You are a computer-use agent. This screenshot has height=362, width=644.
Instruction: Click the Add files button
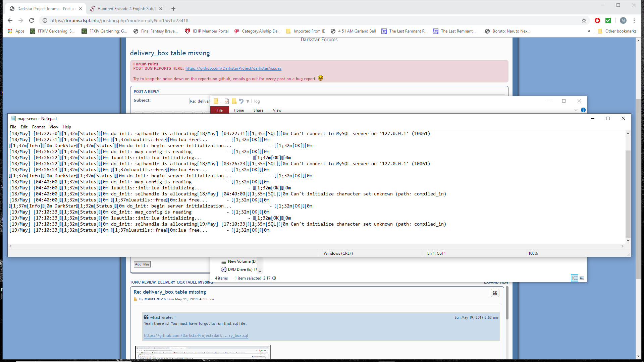coord(142,264)
